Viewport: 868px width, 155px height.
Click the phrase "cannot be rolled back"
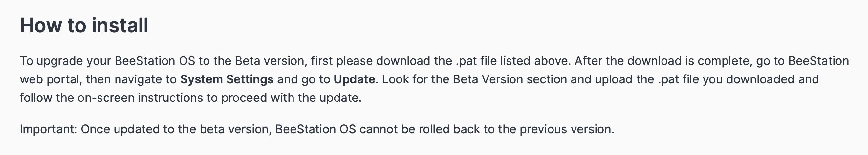420,129
